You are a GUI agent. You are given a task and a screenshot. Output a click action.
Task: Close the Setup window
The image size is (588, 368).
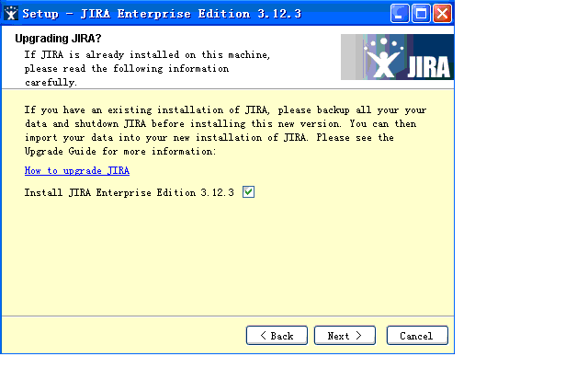tap(442, 14)
